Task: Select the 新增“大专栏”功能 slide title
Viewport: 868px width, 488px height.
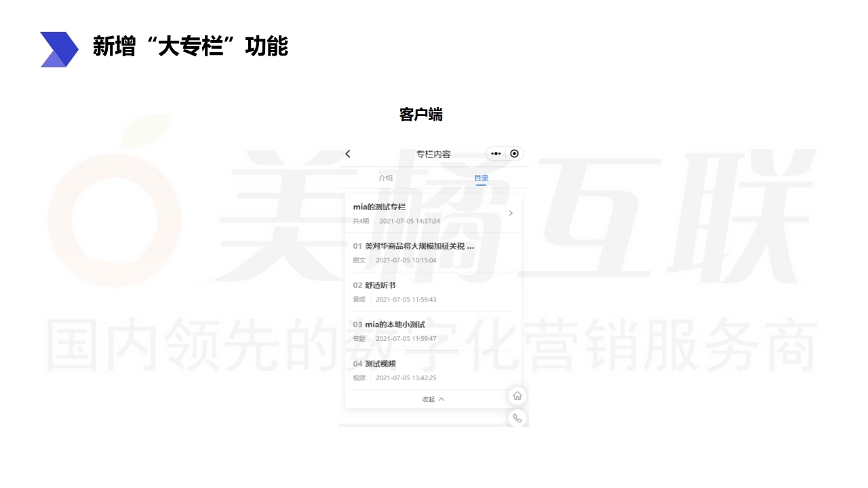Action: (191, 46)
